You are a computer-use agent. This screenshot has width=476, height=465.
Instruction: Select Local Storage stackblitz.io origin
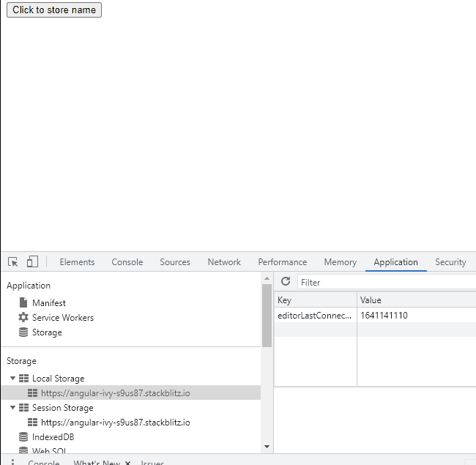point(115,393)
